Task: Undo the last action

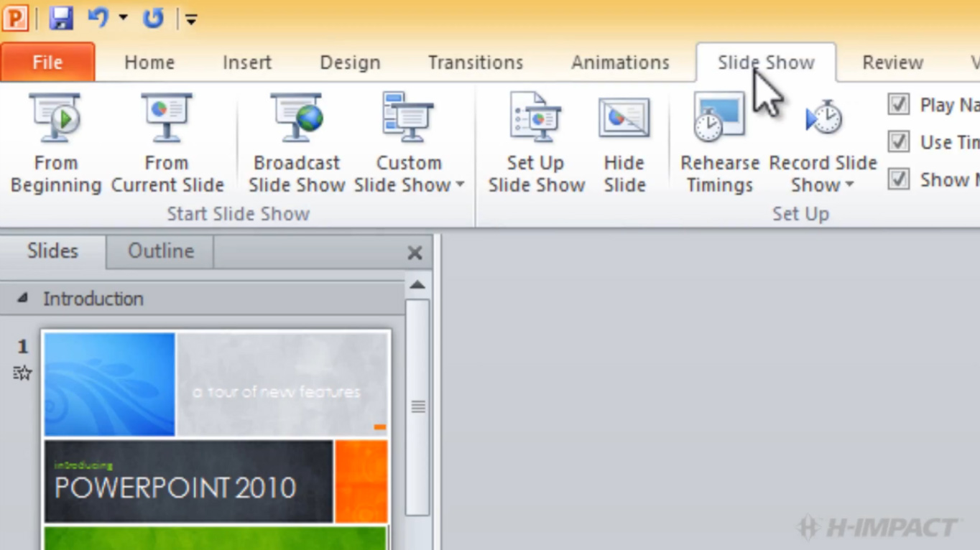Action: 98,18
